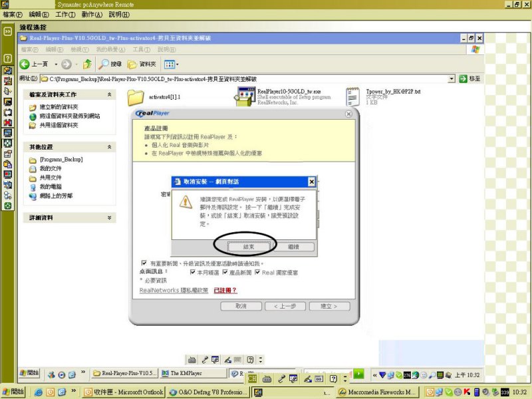Screen dimensions: 532x399
Task: Expand 詳細資料 panel
Action: [109, 217]
